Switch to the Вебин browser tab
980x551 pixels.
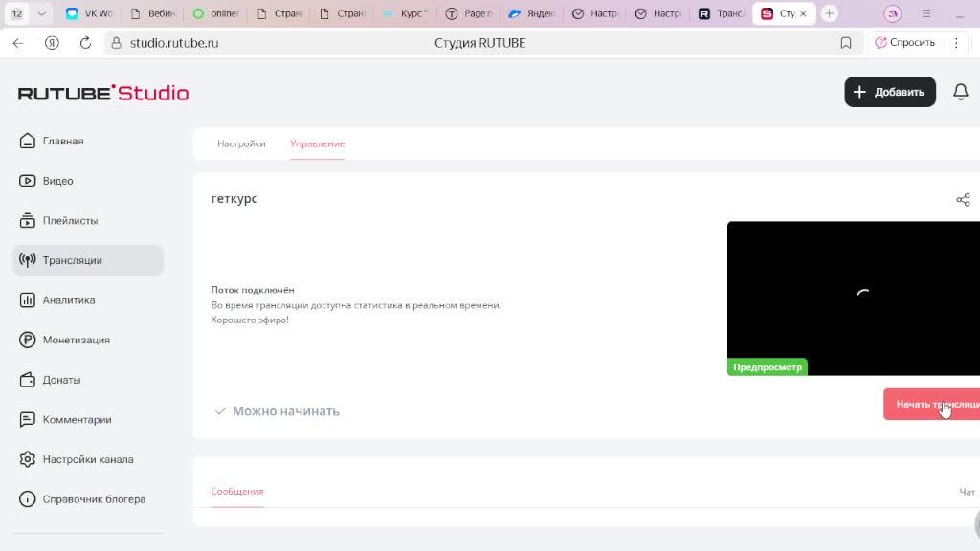pos(153,13)
